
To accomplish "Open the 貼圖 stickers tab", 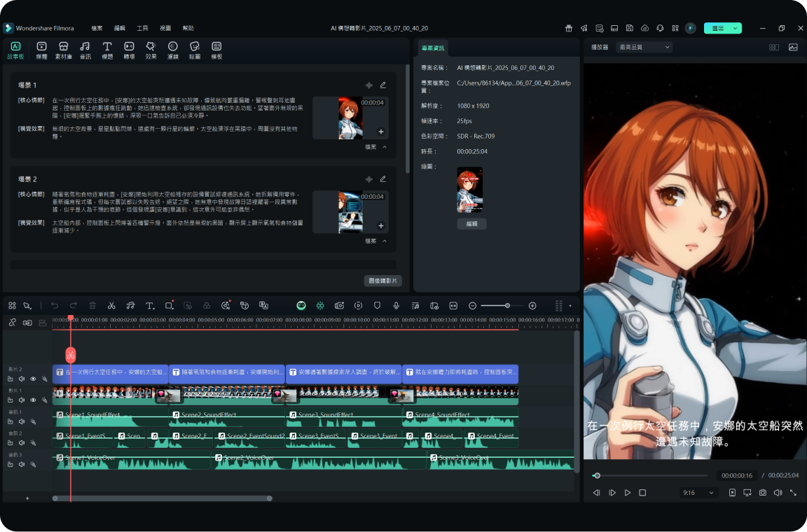I will [x=195, y=50].
